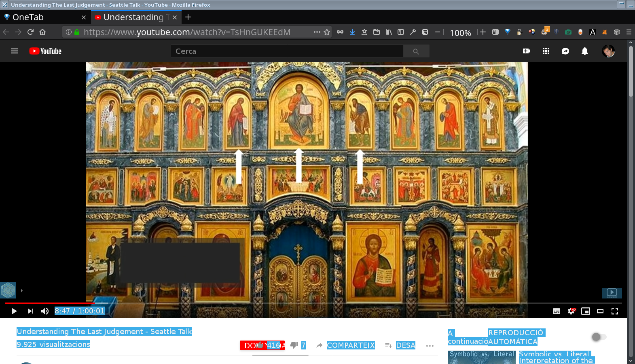635x364 pixels.
Task: Reload the current page
Action: click(x=30, y=32)
